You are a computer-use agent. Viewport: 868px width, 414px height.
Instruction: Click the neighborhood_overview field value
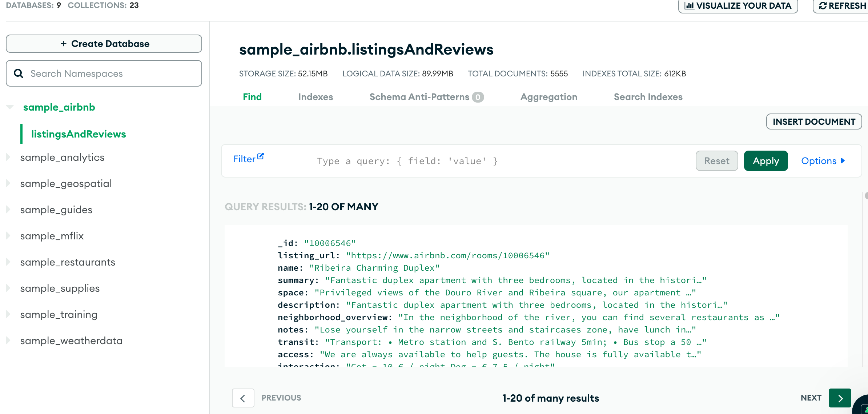tap(589, 317)
